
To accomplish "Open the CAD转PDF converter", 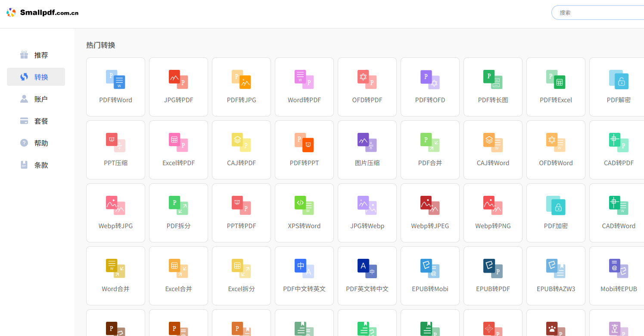I will pyautogui.click(x=619, y=150).
